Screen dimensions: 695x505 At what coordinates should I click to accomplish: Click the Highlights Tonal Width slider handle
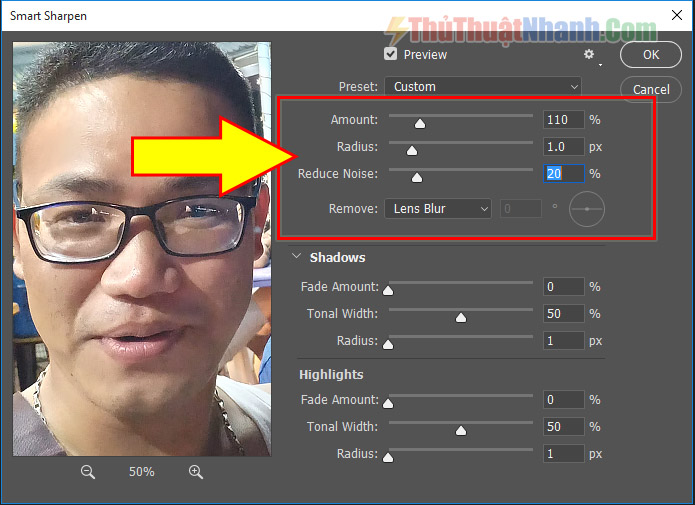(461, 431)
